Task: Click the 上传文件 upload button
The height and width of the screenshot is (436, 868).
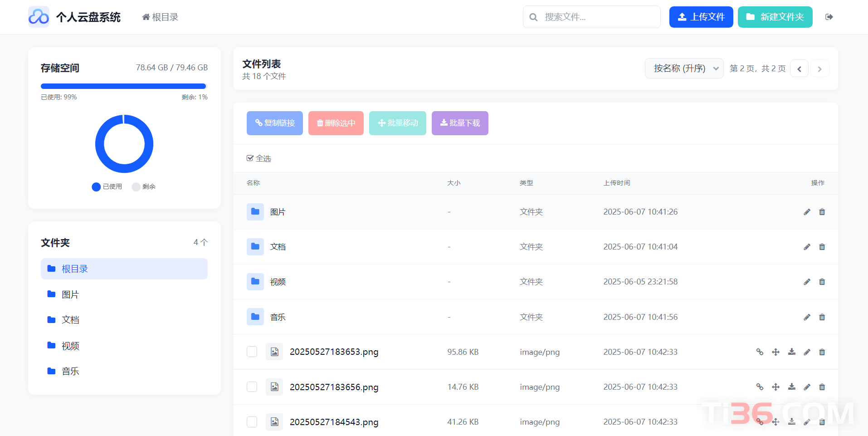Action: click(x=701, y=17)
